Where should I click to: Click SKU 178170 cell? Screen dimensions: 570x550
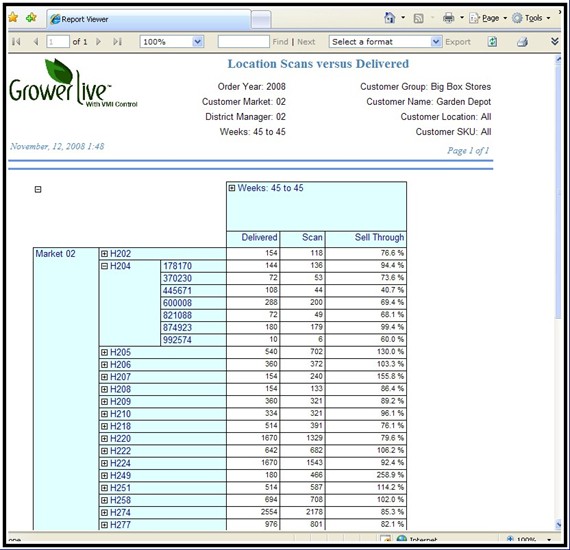(193, 266)
